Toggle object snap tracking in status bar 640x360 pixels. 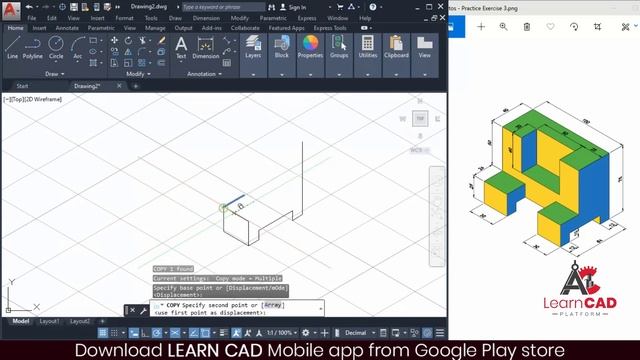point(193,333)
